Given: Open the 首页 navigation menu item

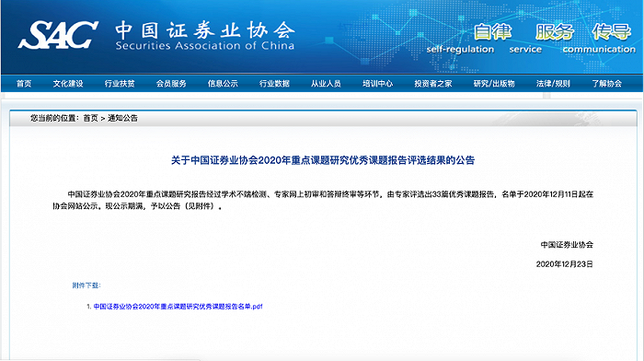Looking at the screenshot, I should 24,84.
